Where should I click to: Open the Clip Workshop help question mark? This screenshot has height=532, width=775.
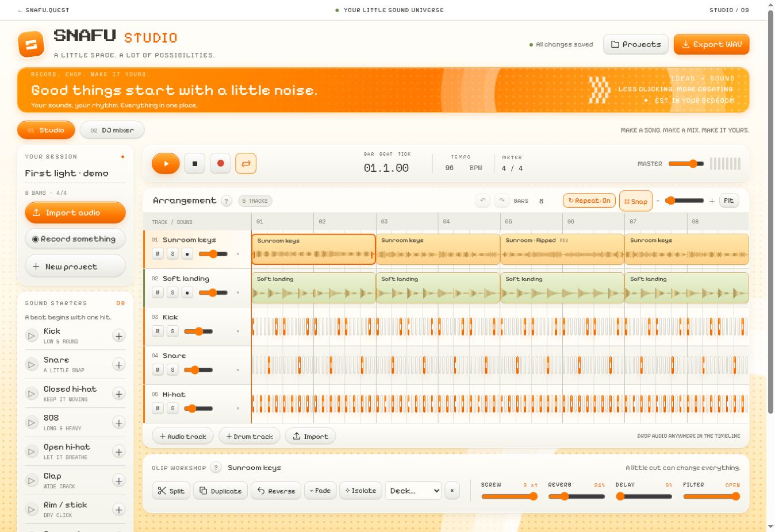tap(216, 468)
